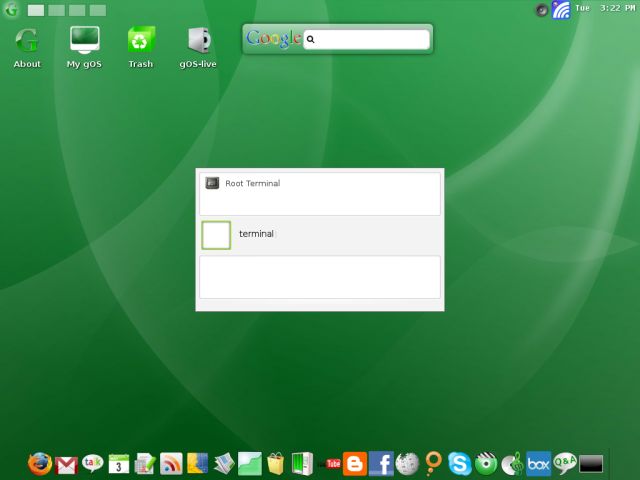Open Box from the dock
This screenshot has width=640, height=480.
click(538, 463)
